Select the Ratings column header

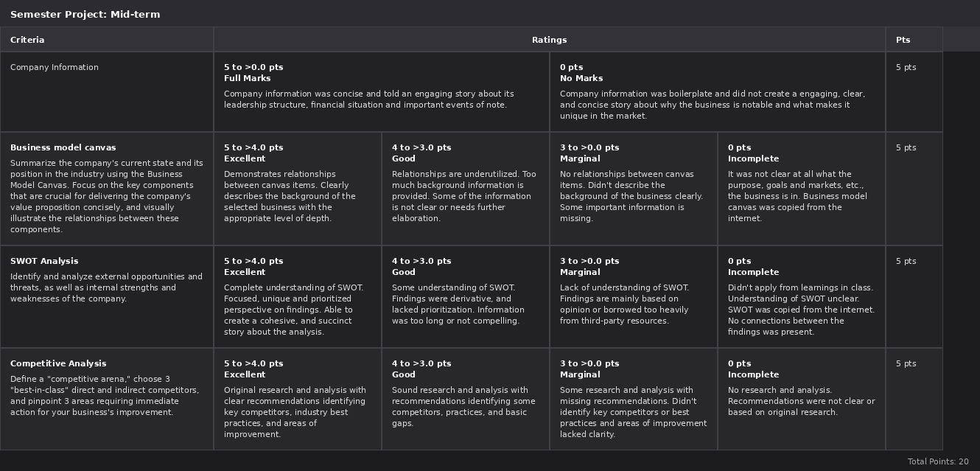point(550,40)
